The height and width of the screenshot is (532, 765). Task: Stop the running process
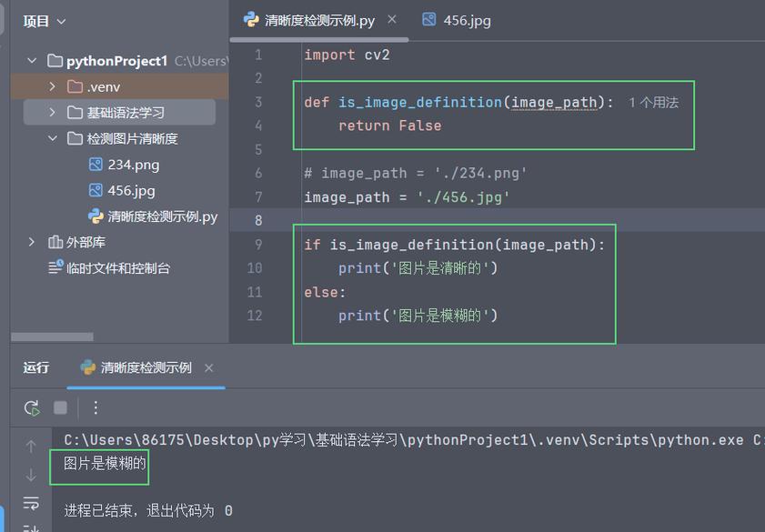coord(61,407)
